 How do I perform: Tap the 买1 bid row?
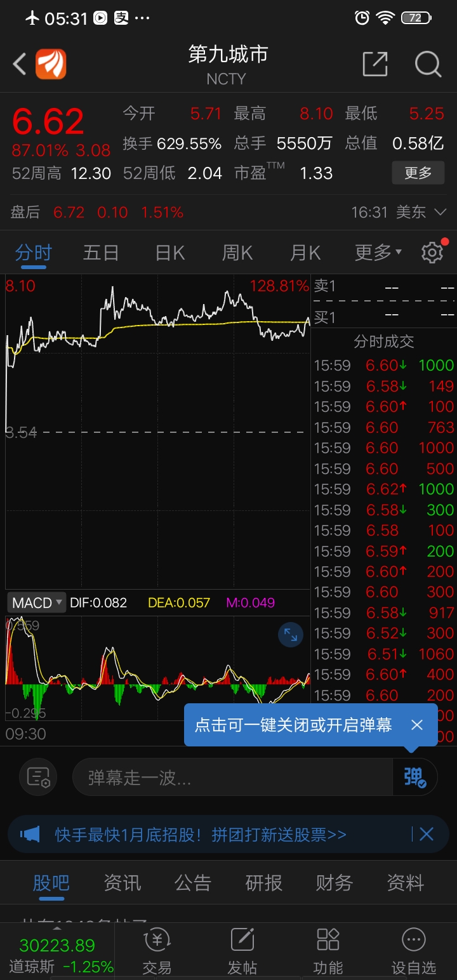pyautogui.click(x=384, y=316)
